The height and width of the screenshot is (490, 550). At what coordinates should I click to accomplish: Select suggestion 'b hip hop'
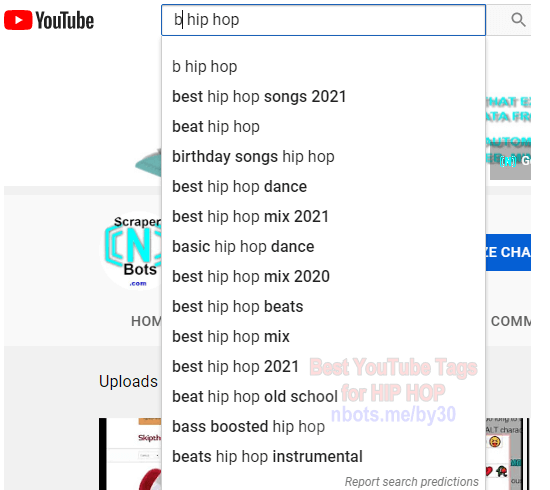point(323,66)
